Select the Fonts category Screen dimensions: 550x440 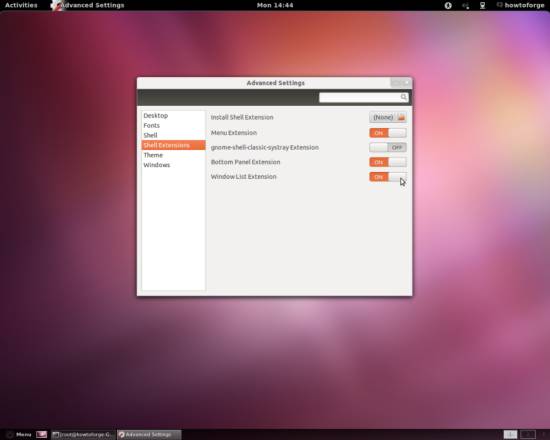[x=173, y=125]
